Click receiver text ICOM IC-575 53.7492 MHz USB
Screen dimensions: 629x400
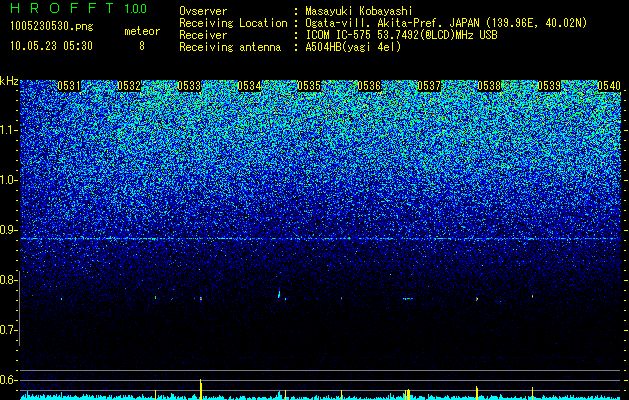pyautogui.click(x=401, y=35)
